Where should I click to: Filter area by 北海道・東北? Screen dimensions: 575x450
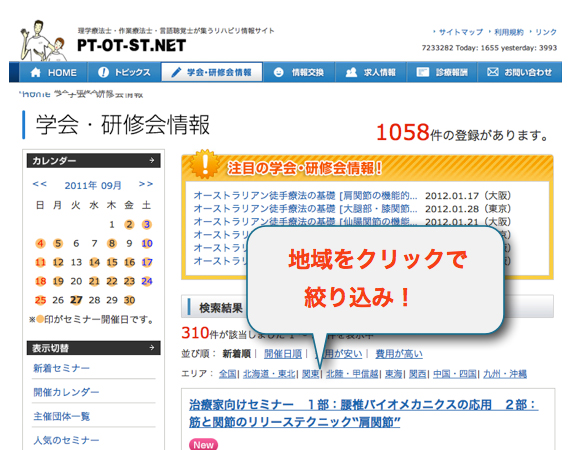tap(269, 374)
